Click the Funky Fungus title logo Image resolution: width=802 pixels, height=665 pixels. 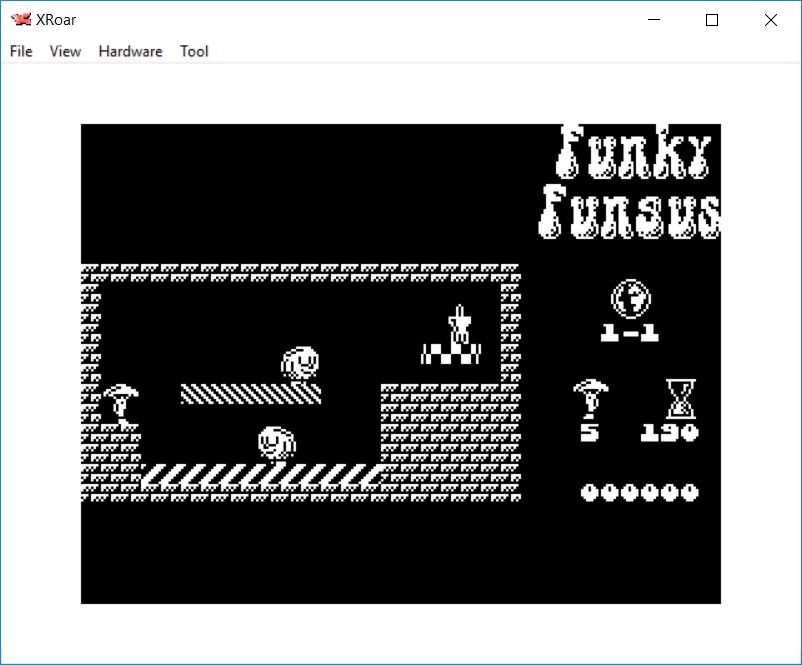coord(632,182)
